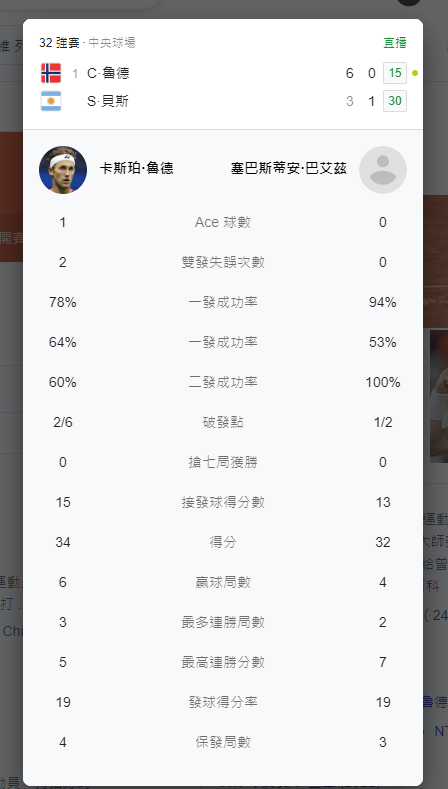Click the green serving indicator dot
Image resolution: width=448 pixels, height=789 pixels.
(x=415, y=73)
